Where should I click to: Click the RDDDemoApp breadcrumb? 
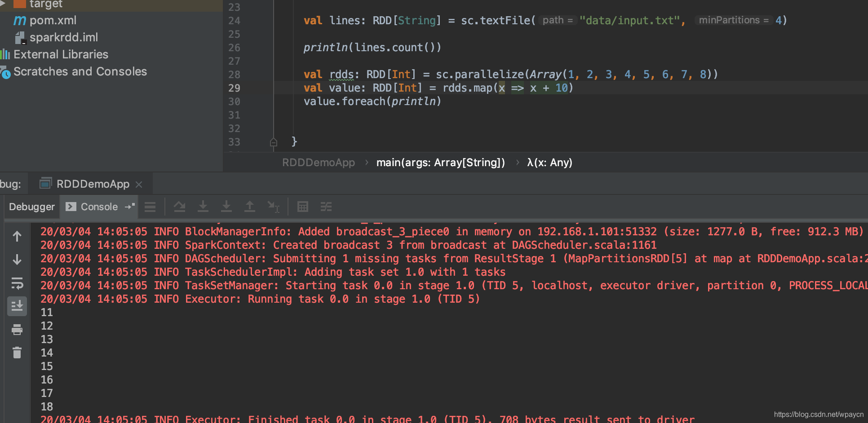[319, 163]
